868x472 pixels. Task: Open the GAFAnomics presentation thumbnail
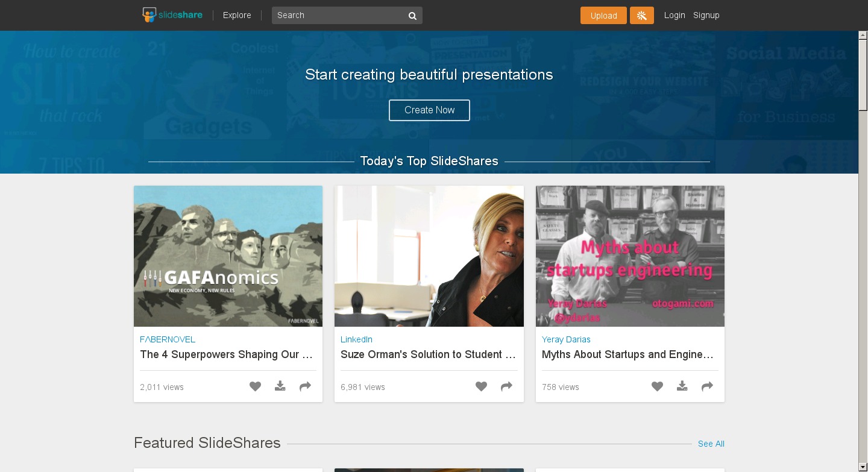click(x=228, y=256)
